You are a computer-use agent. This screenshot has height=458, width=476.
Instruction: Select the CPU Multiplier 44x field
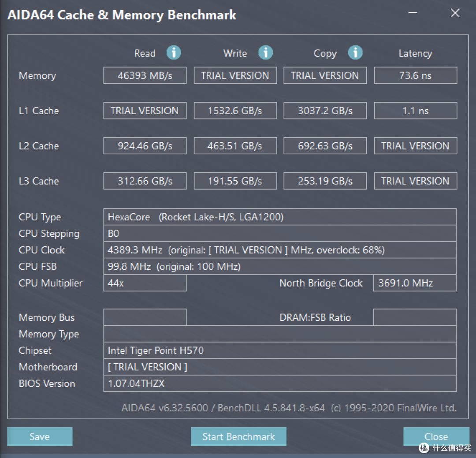145,283
